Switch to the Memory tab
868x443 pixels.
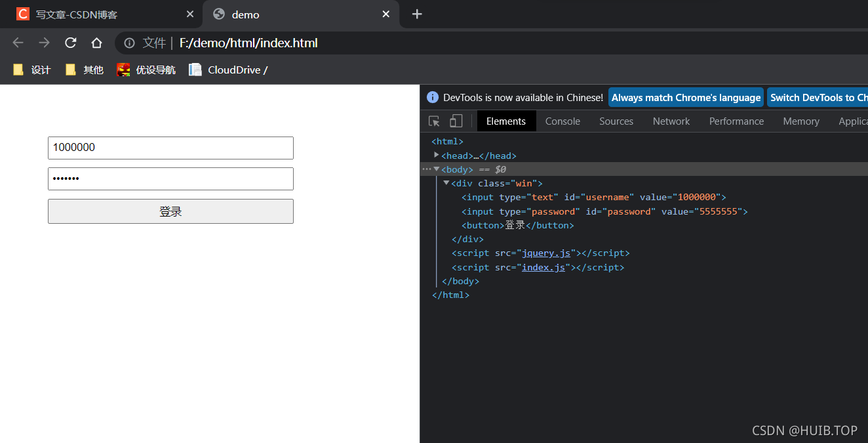tap(801, 121)
